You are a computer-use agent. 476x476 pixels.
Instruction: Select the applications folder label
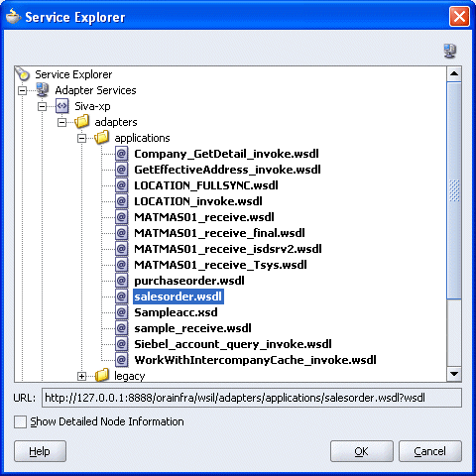142,138
